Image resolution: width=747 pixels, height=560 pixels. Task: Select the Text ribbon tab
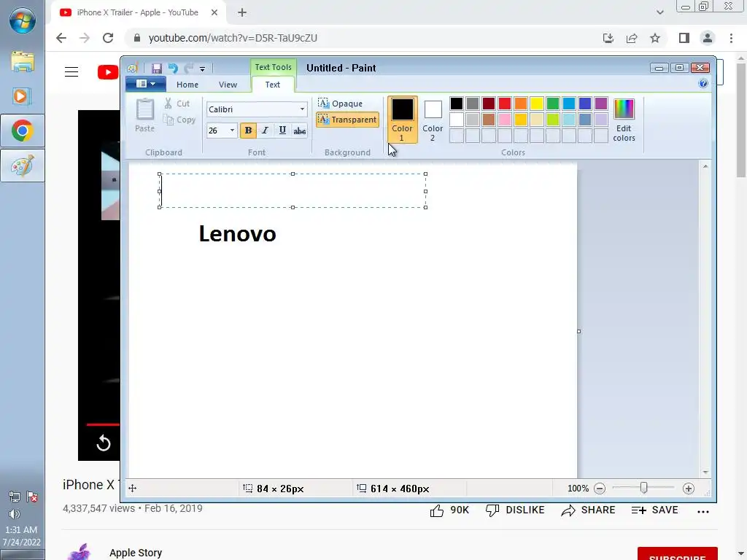pyautogui.click(x=273, y=85)
